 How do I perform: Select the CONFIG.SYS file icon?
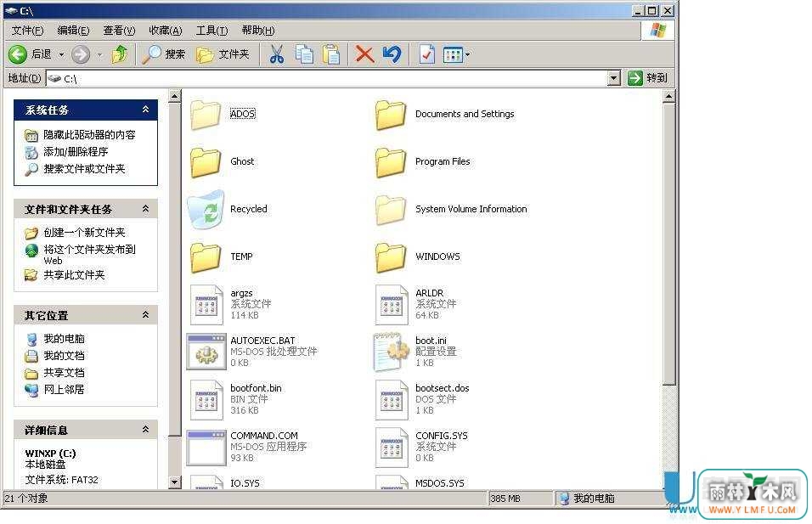click(392, 448)
